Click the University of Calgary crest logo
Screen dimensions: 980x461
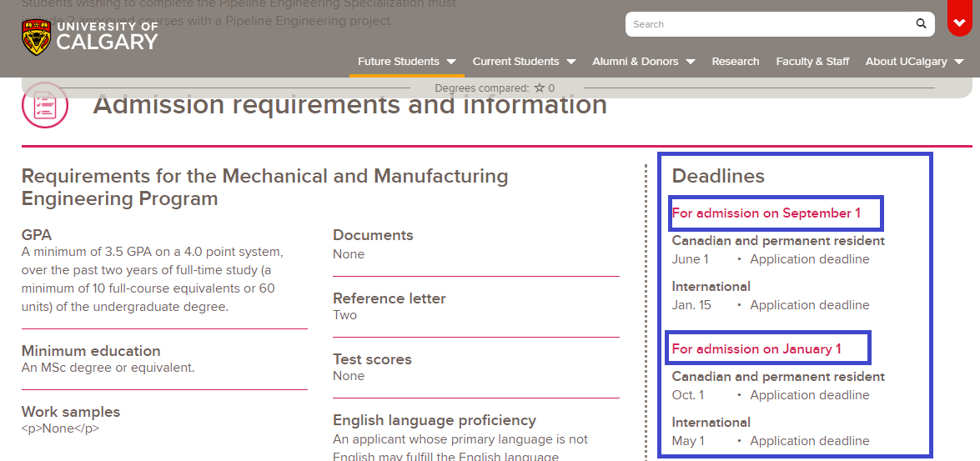coord(36,38)
